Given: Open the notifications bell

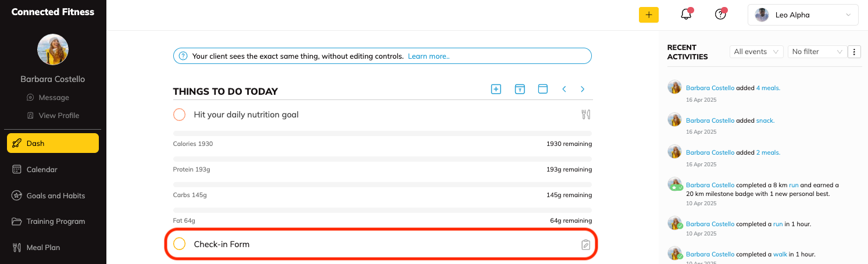Looking at the screenshot, I should tap(686, 15).
